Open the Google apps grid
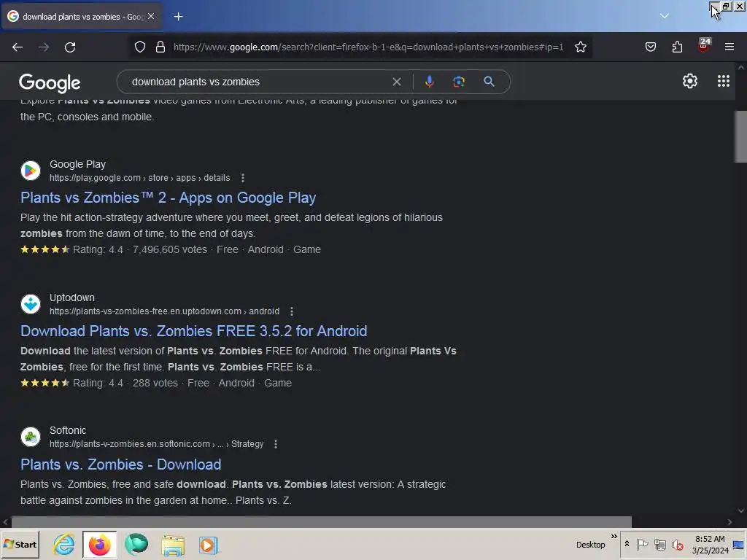Viewport: 747px width, 560px height. (x=724, y=82)
